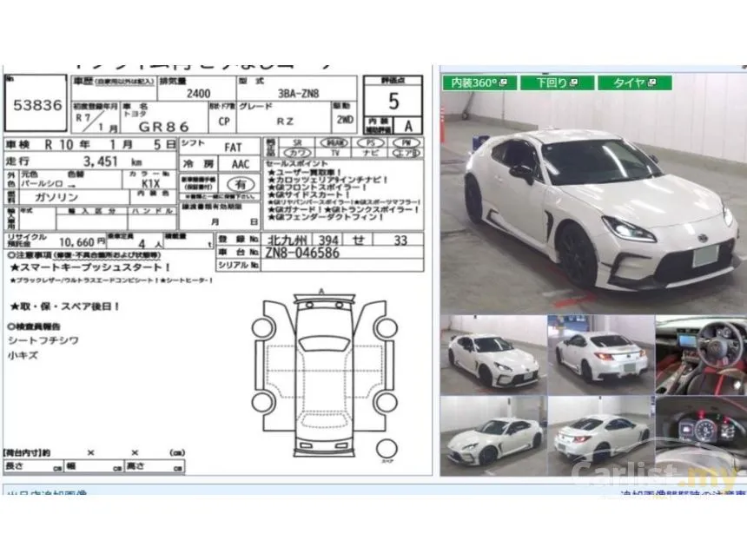Click the spare tire circle in diagram
Viewport: 747px width, 560px height.
tap(387, 449)
